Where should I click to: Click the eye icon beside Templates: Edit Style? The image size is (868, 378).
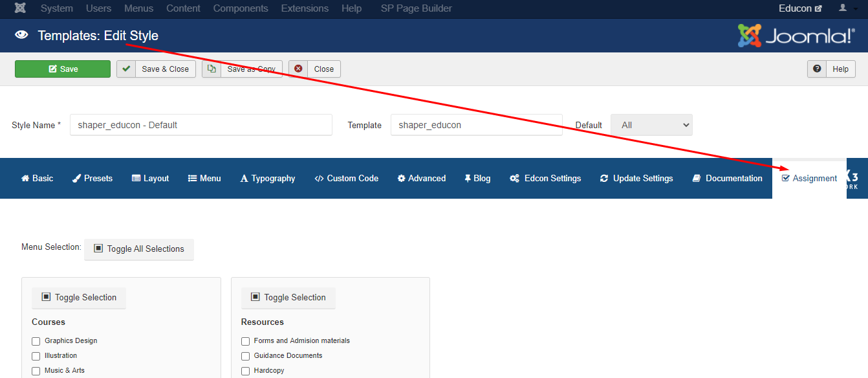[x=21, y=35]
